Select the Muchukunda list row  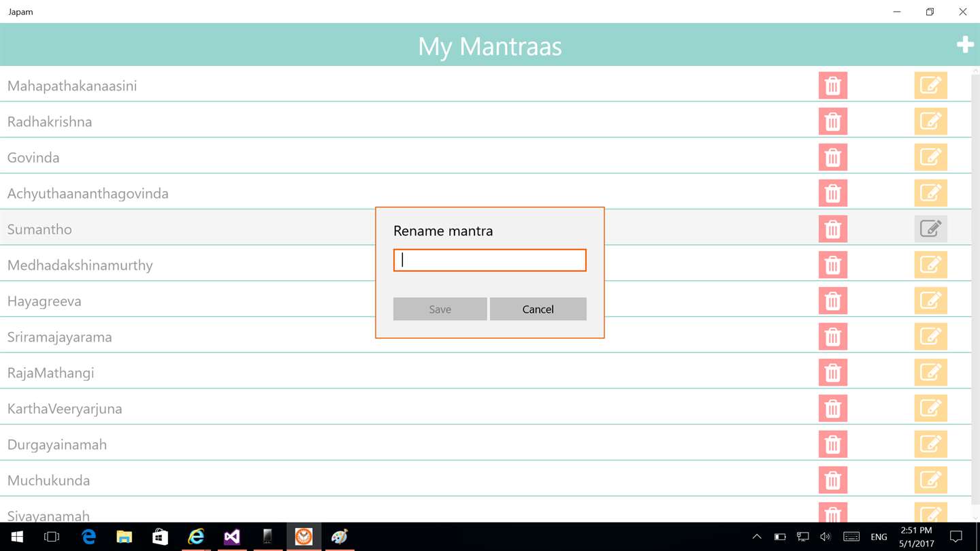(x=485, y=479)
